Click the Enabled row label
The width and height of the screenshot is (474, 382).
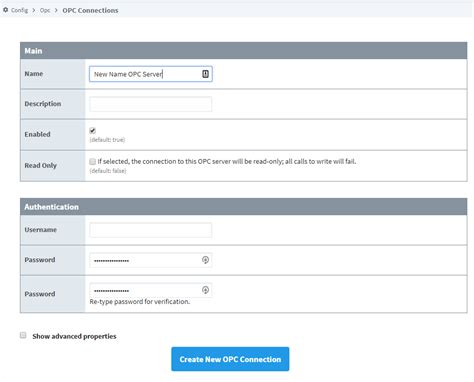pyautogui.click(x=37, y=134)
